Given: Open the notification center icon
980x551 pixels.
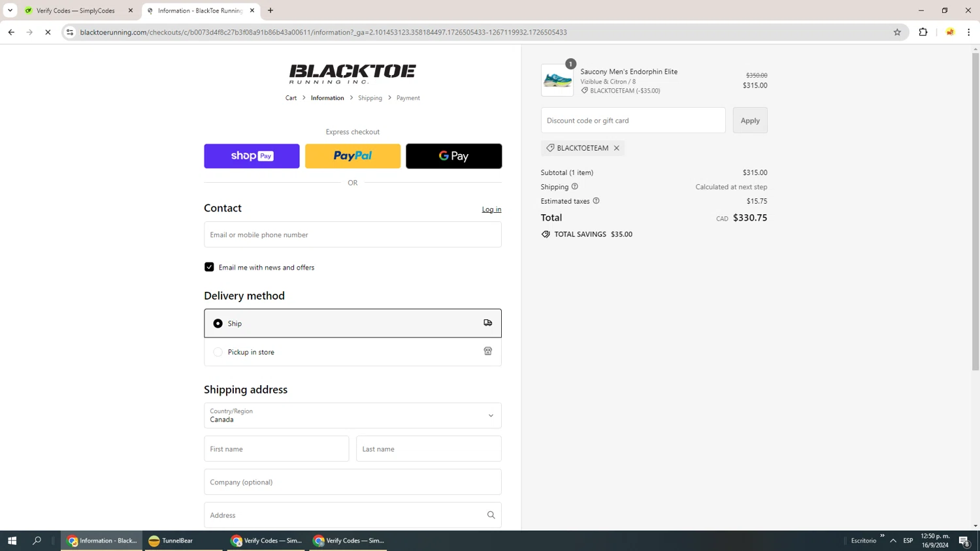Looking at the screenshot, I should pyautogui.click(x=964, y=541).
